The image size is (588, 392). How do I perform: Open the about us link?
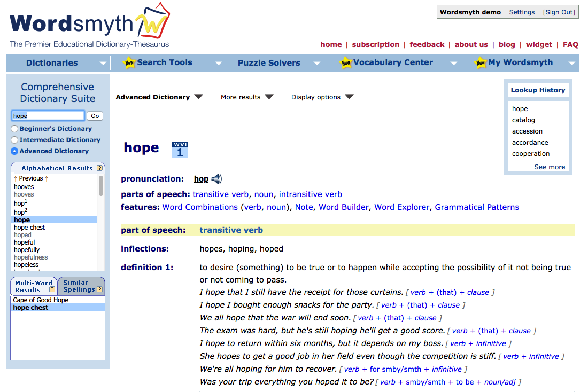471,45
